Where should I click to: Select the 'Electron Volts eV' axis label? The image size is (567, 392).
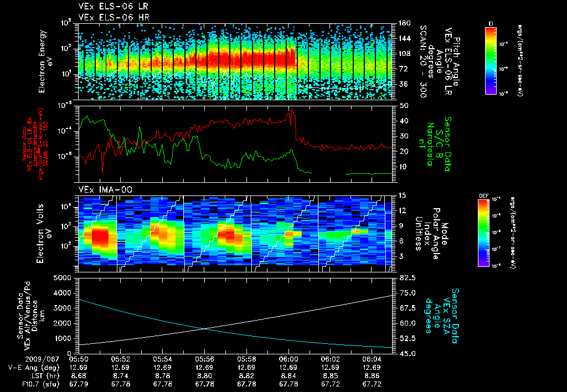(x=45, y=234)
